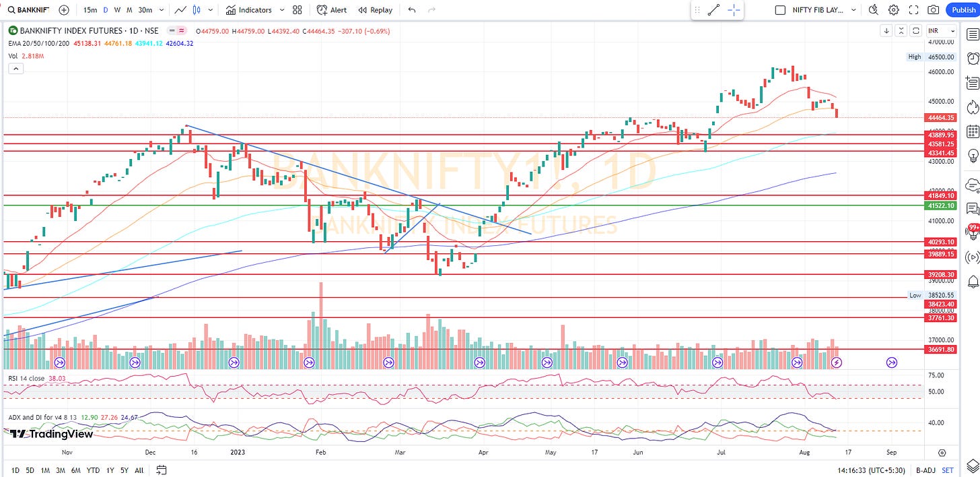Toggle the SET session setting
Viewport: 980px width, 477px height.
coord(948,470)
